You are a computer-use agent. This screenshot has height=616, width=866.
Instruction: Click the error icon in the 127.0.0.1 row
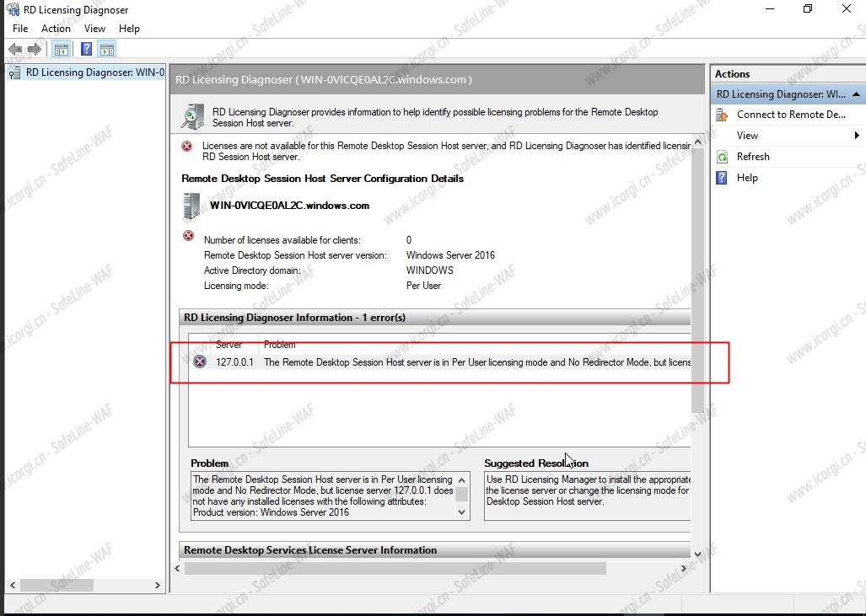(200, 362)
